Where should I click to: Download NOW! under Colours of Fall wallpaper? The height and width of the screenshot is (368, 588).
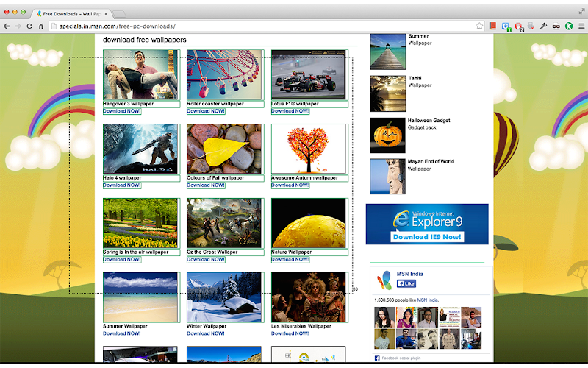point(206,185)
